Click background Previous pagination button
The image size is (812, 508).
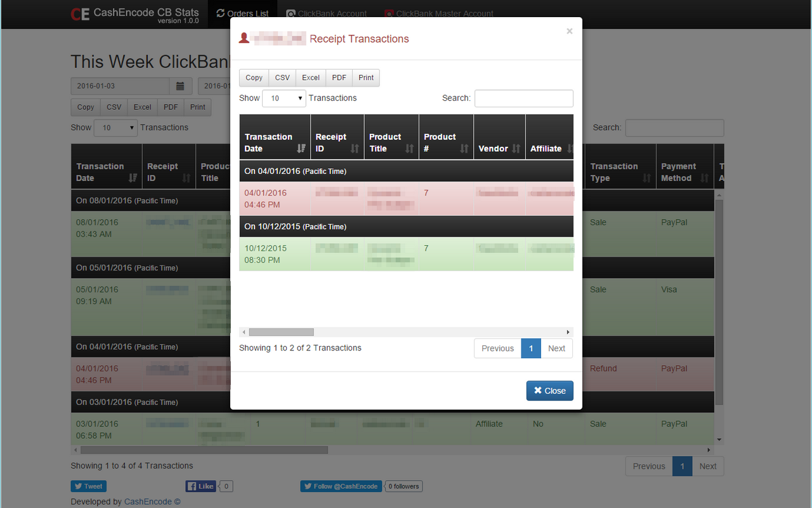[649, 466]
